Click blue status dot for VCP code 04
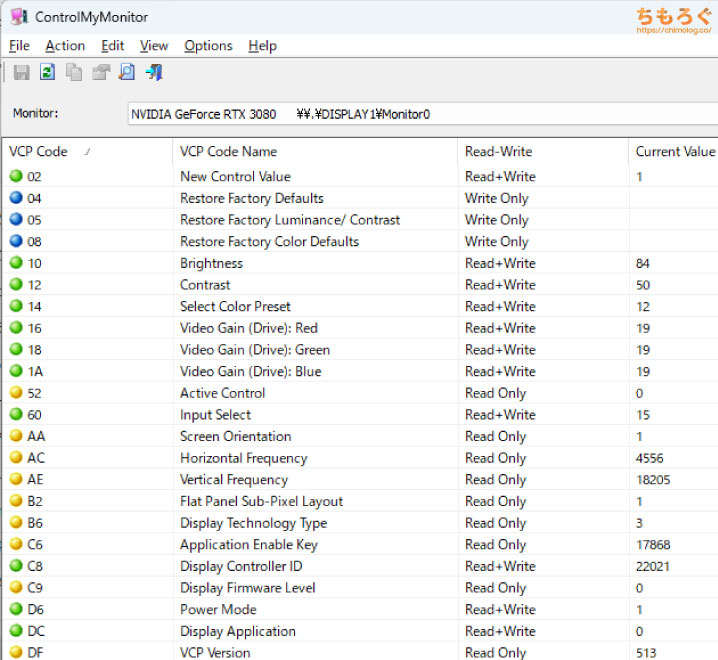The width and height of the screenshot is (718, 660). [16, 197]
